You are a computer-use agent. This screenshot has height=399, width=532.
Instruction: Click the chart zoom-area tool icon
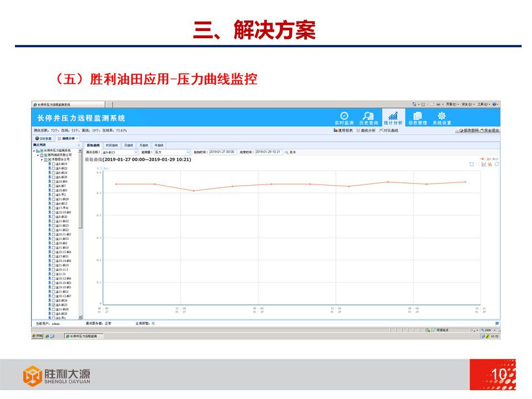(471, 164)
